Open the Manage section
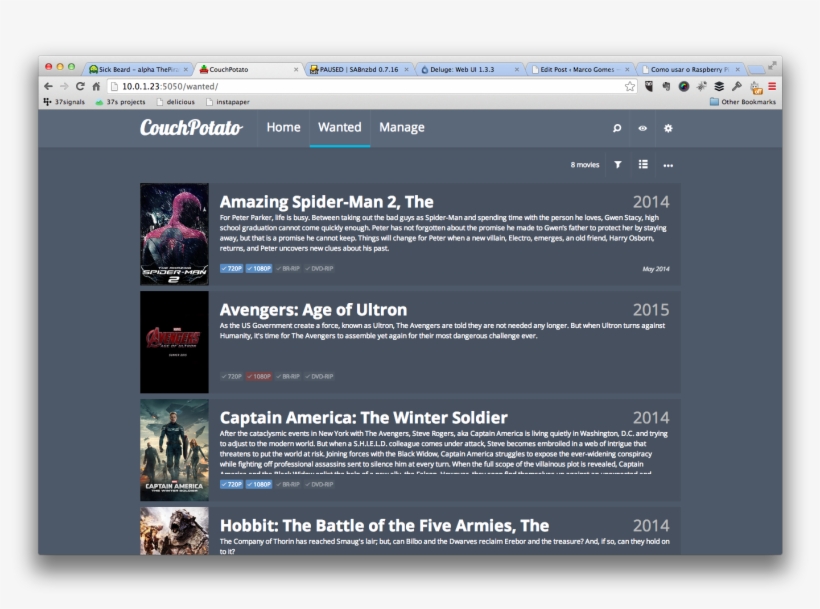The height and width of the screenshot is (609, 820). (401, 128)
